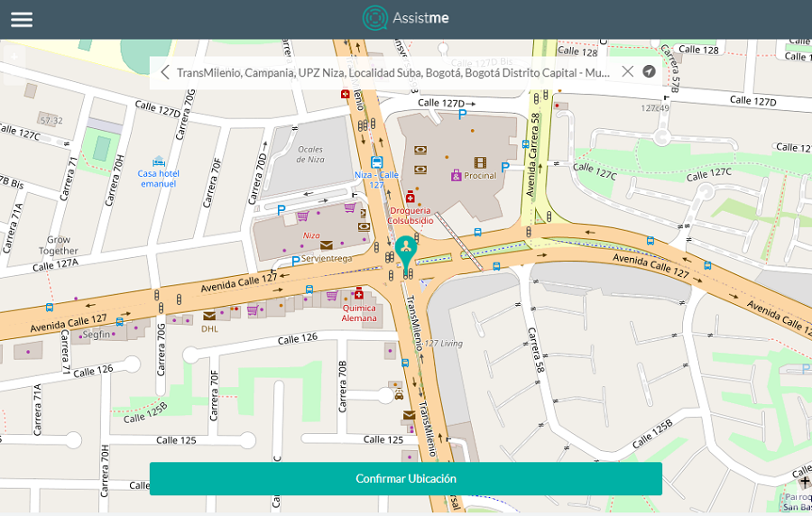Click the church cross icon near Parroquia
Image resolution: width=812 pixels, height=516 pixels.
(805, 483)
